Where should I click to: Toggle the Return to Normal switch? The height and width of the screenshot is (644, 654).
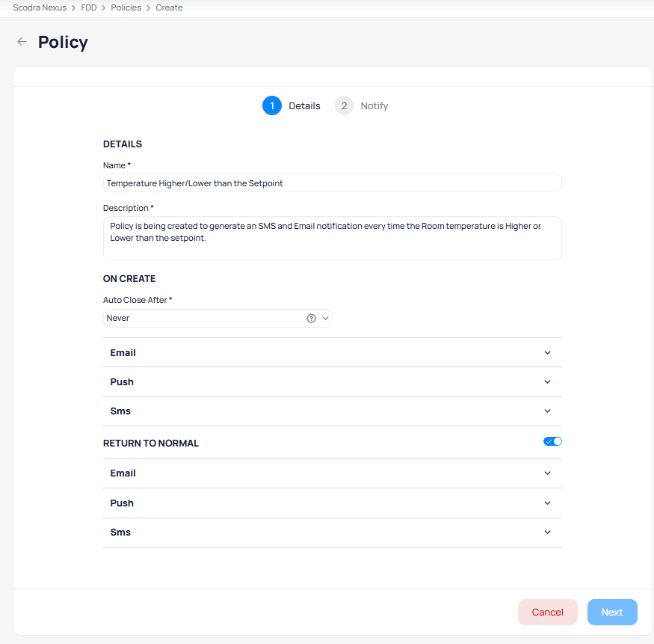coord(552,442)
